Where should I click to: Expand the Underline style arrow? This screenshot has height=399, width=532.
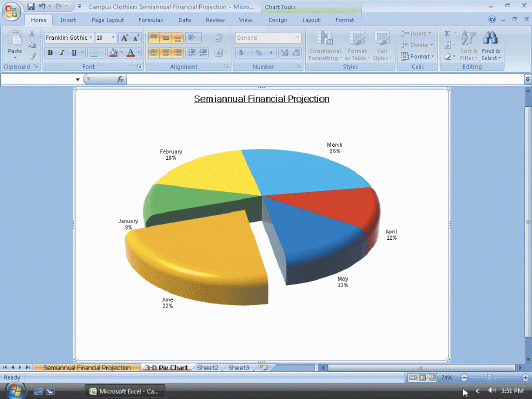[x=82, y=53]
